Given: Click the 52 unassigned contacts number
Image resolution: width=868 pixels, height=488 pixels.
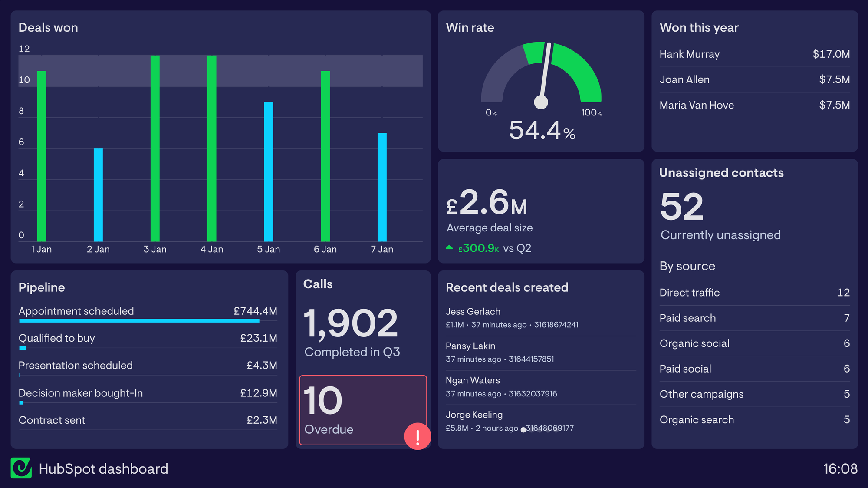Looking at the screenshot, I should [x=681, y=207].
